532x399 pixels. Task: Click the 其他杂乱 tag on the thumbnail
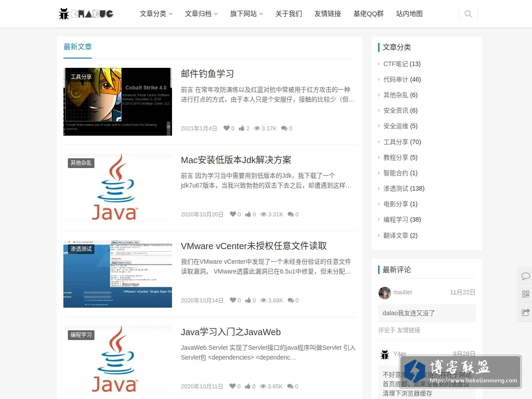tap(81, 163)
